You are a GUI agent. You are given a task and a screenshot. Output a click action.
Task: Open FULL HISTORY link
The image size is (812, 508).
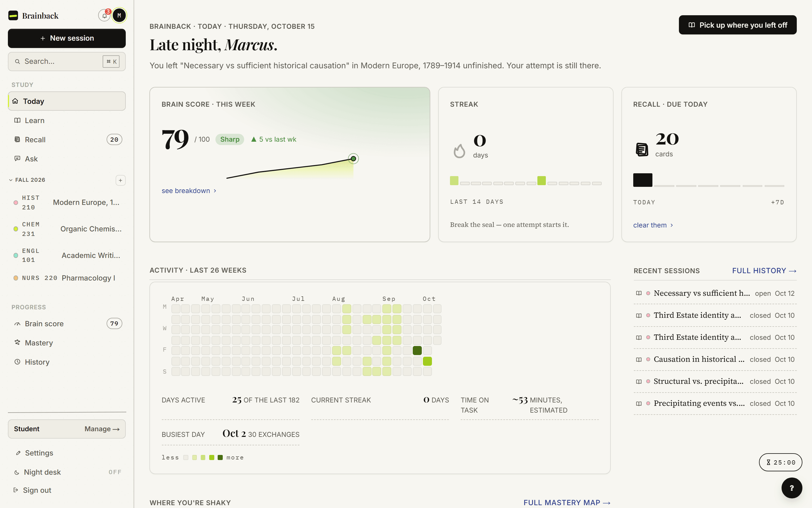764,271
